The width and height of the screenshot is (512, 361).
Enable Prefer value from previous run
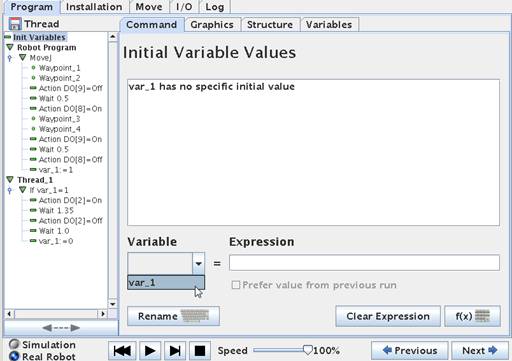(x=236, y=285)
